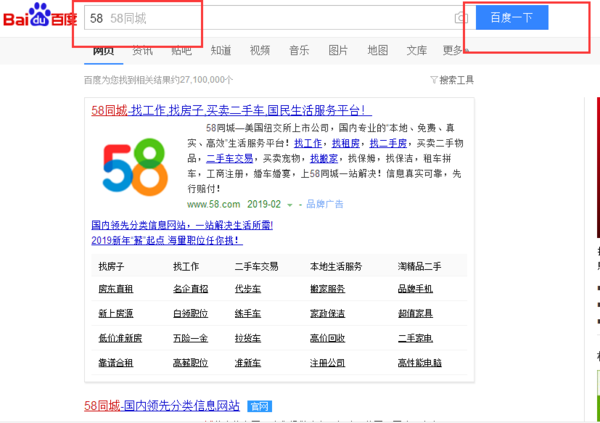Open the 低价准新房 link
The height and width of the screenshot is (423, 600).
pos(120,338)
